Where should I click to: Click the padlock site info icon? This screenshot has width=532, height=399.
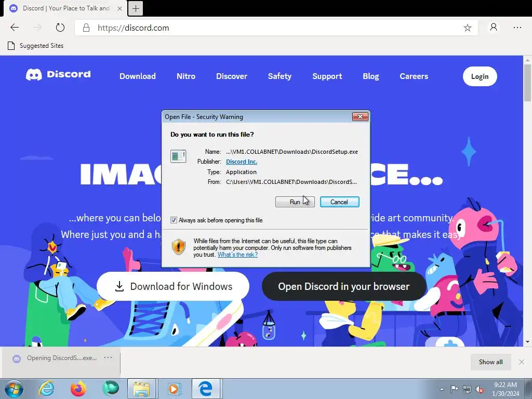pyautogui.click(x=86, y=28)
